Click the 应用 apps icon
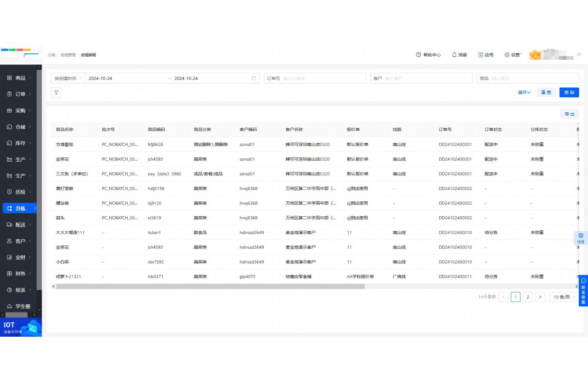 click(481, 55)
